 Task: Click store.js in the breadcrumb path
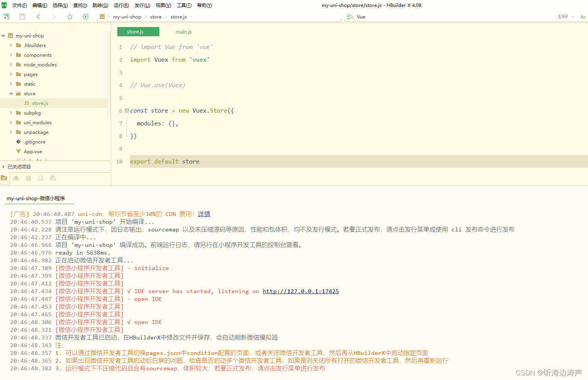pos(179,17)
